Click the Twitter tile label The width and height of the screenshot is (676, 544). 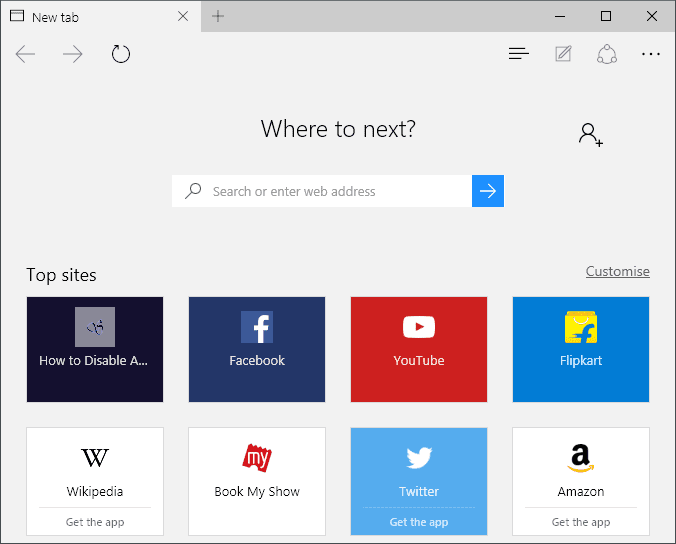(419, 491)
